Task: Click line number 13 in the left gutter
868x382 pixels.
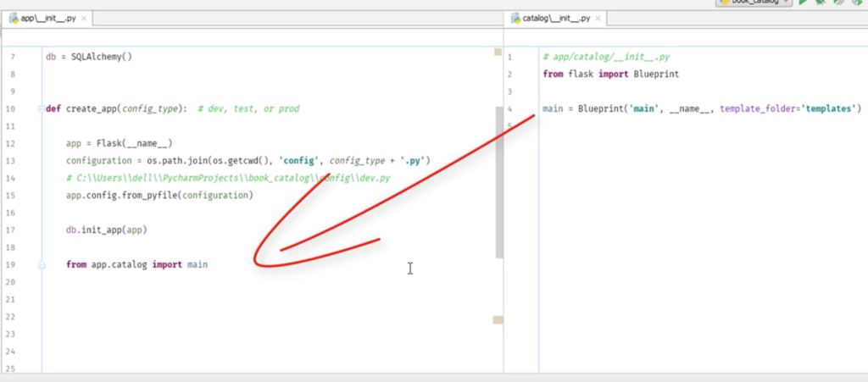Action: (10, 161)
